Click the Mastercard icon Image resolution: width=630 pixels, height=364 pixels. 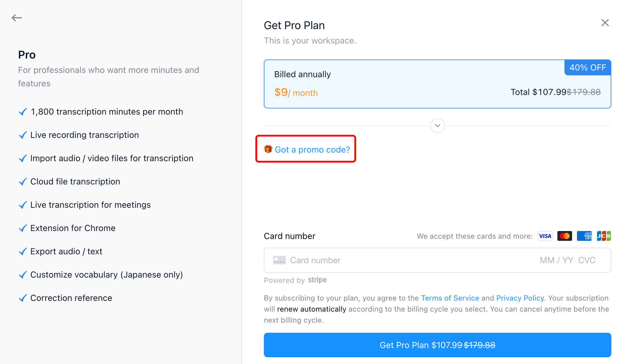click(x=564, y=236)
